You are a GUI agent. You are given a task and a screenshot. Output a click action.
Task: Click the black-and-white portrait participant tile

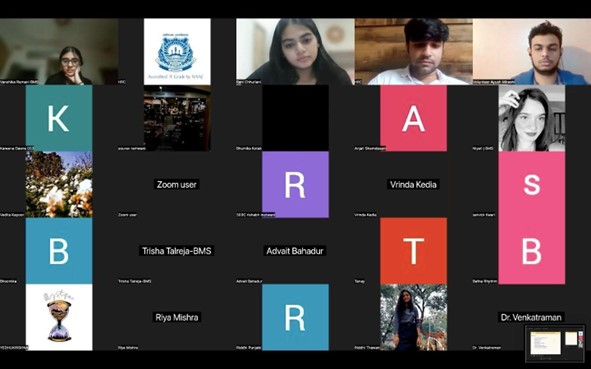click(x=532, y=118)
